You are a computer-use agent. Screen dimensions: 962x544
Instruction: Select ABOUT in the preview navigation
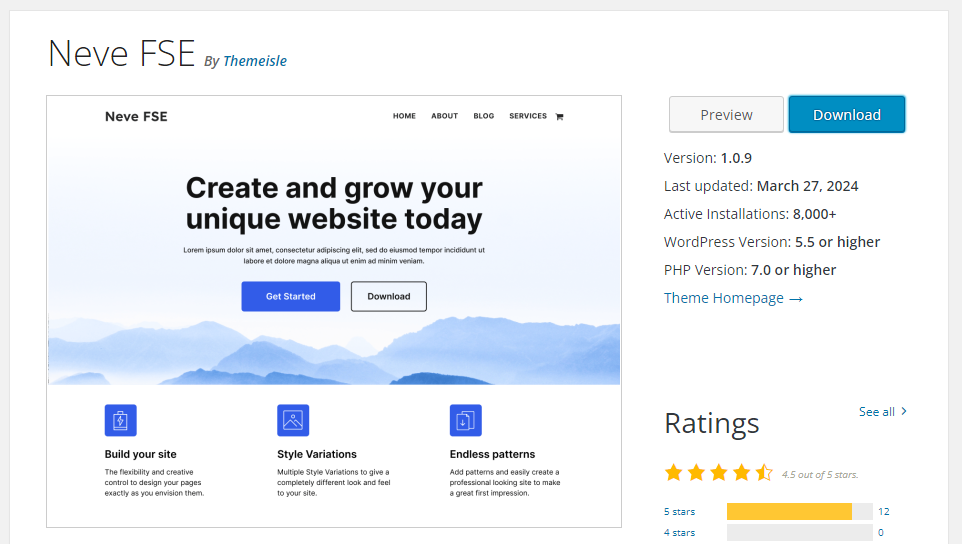click(x=444, y=116)
